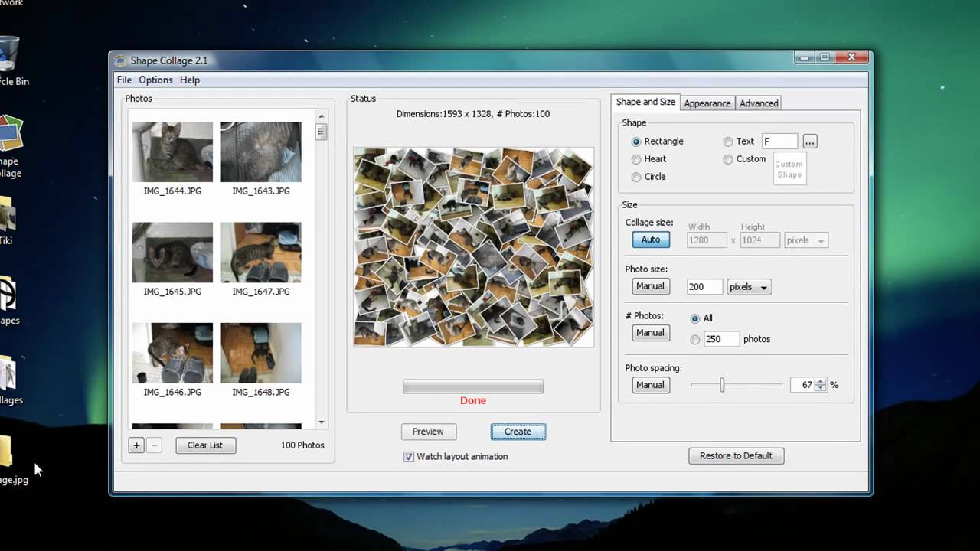Screen dimensions: 980x551
Task: Click the photo size value field
Action: [704, 287]
